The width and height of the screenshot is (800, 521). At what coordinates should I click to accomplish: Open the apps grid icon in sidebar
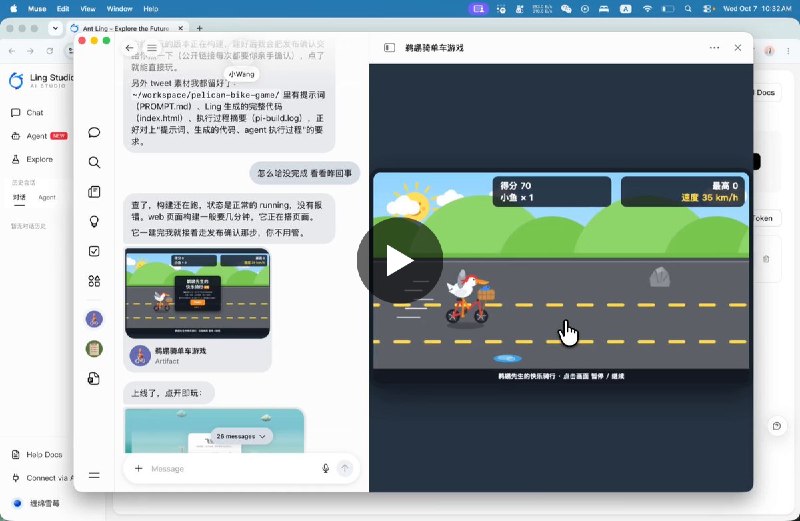click(x=94, y=281)
